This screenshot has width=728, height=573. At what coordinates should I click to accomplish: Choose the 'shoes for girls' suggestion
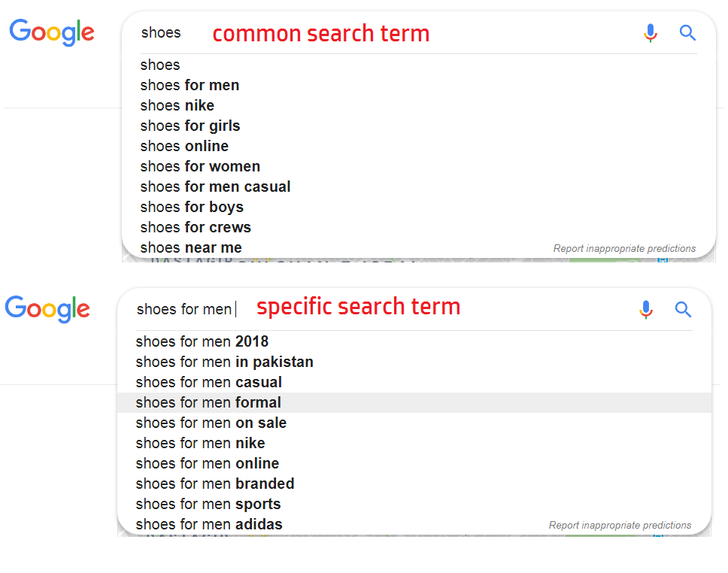pyautogui.click(x=190, y=126)
